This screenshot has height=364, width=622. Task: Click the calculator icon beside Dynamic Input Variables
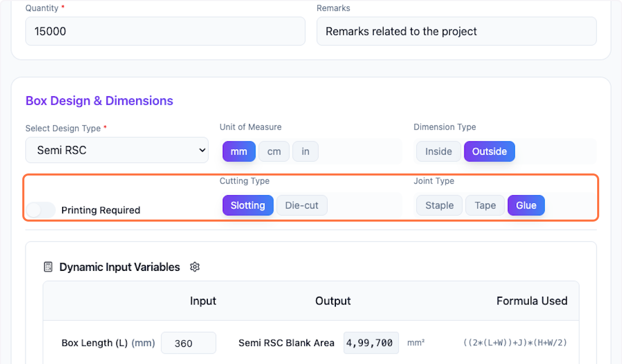(48, 267)
